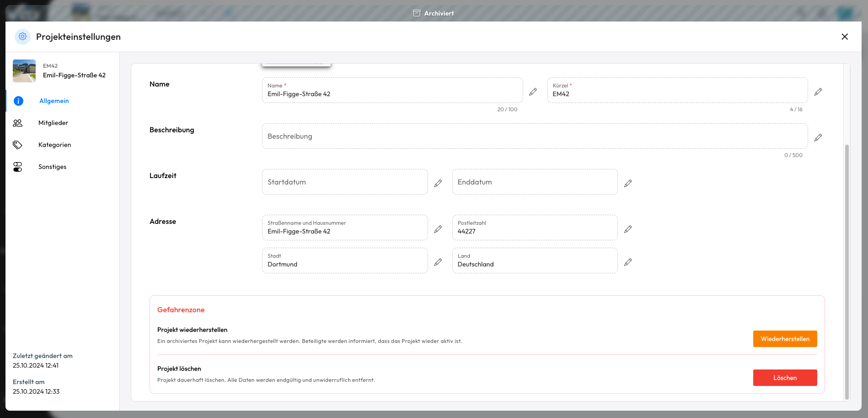Click the project thumbnail image in sidebar
The height and width of the screenshot is (418, 868).
24,71
